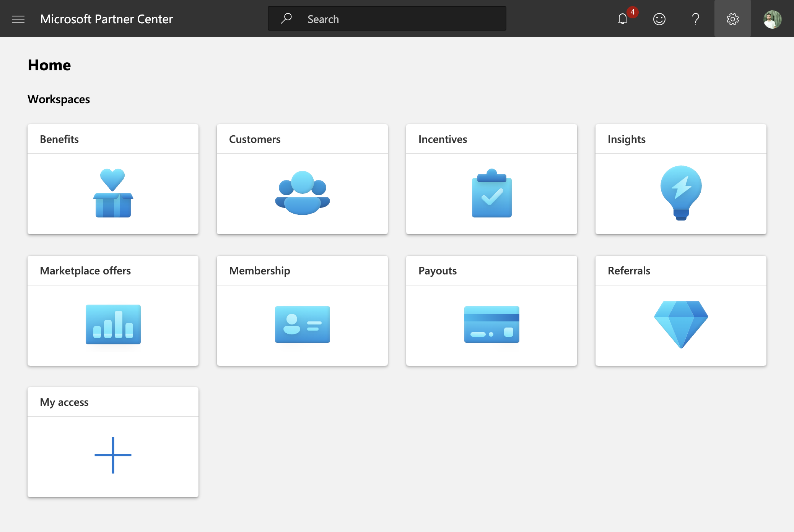Click the red notification count badge

click(x=633, y=12)
